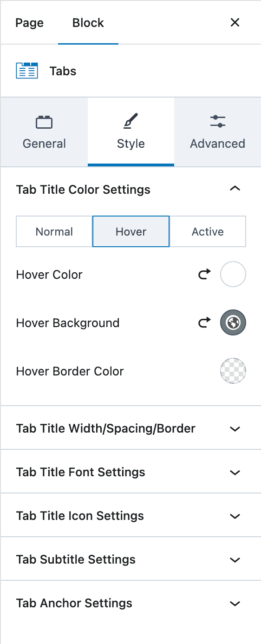Expand Tab Title Icon Settings panel
Screen dimensions: 261x644
coord(130,516)
